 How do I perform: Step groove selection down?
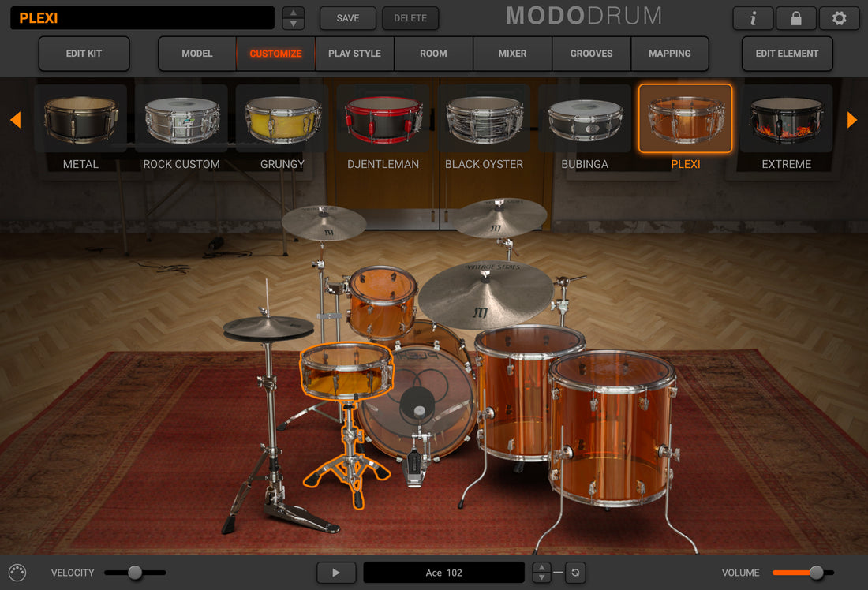point(541,578)
